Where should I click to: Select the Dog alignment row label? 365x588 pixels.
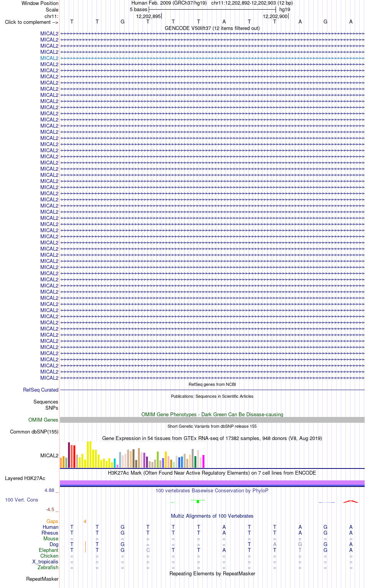(x=54, y=544)
